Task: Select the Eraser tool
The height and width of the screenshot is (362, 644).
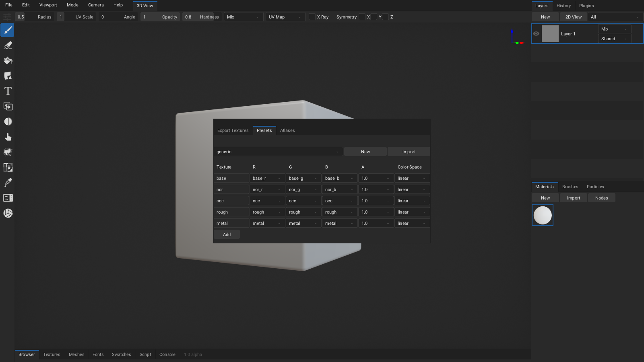Action: click(8, 45)
